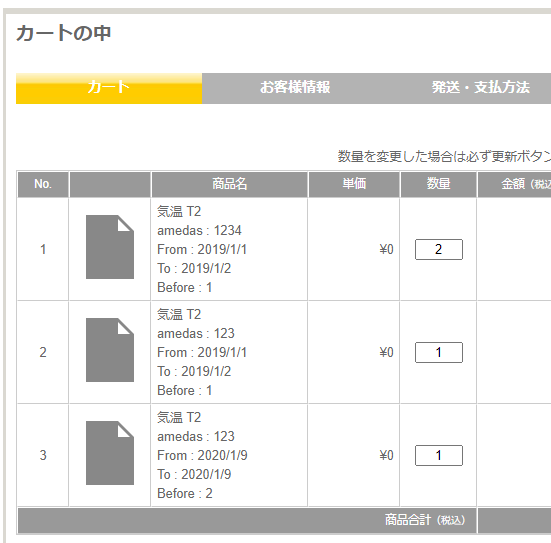Click the 商品合計 total row label
This screenshot has width=551, height=543.
pos(424,520)
